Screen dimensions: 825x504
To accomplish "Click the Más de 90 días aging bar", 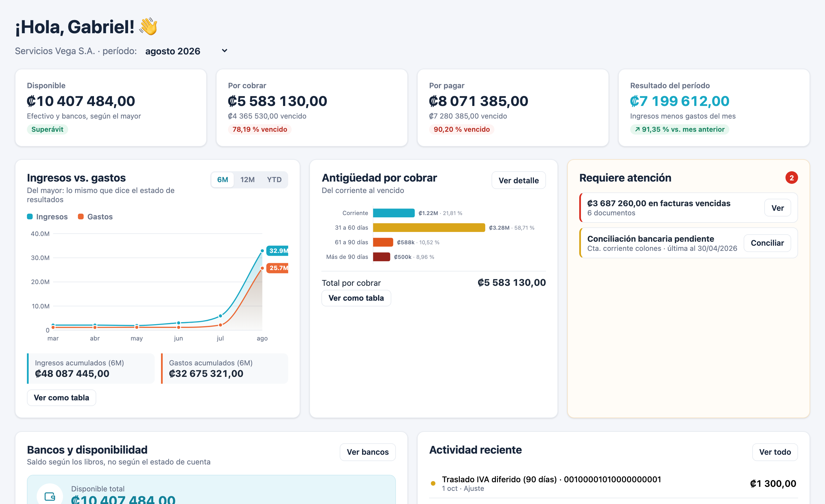I will click(381, 257).
